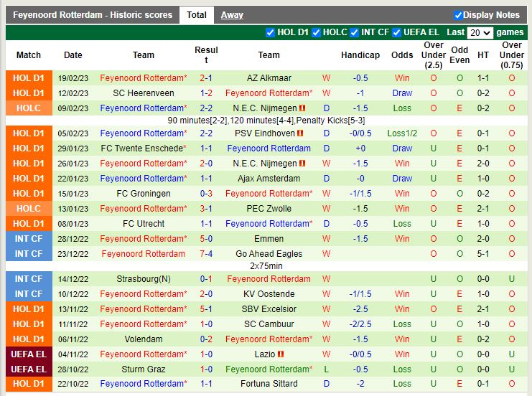The width and height of the screenshot is (532, 396).
Task: Click the Handicap column header
Action: point(360,55)
